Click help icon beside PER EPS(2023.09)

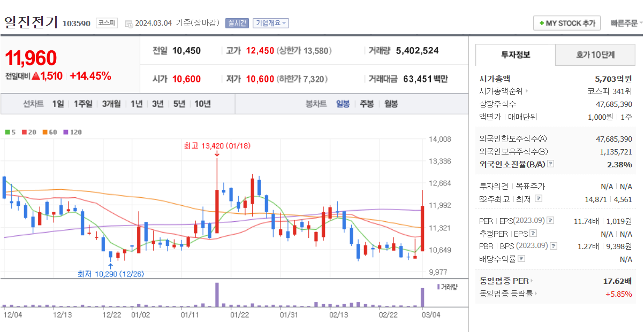click(x=551, y=221)
